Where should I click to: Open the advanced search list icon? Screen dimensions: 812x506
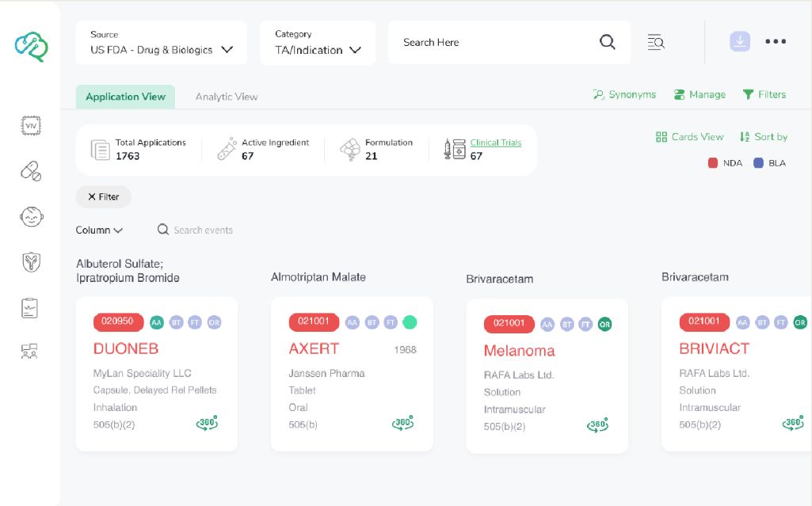coord(656,42)
